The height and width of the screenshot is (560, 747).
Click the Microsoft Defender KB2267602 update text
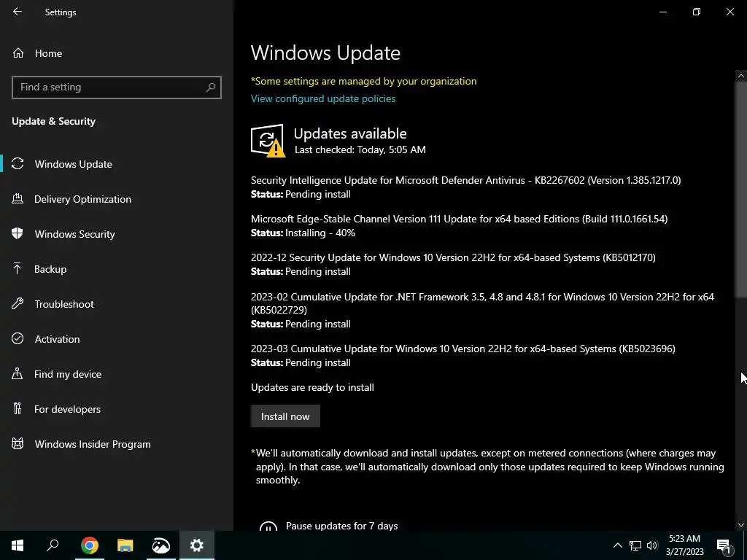[465, 180]
